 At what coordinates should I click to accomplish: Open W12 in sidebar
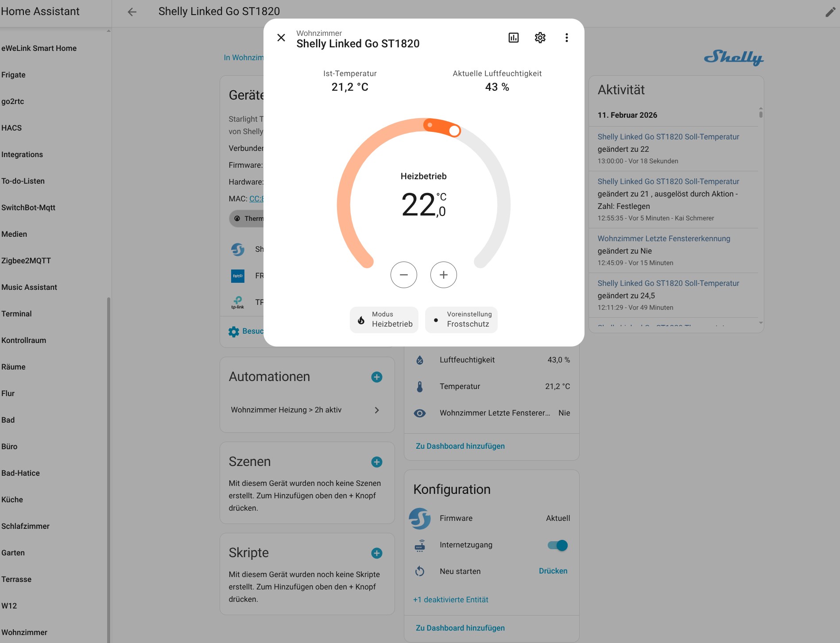point(9,606)
